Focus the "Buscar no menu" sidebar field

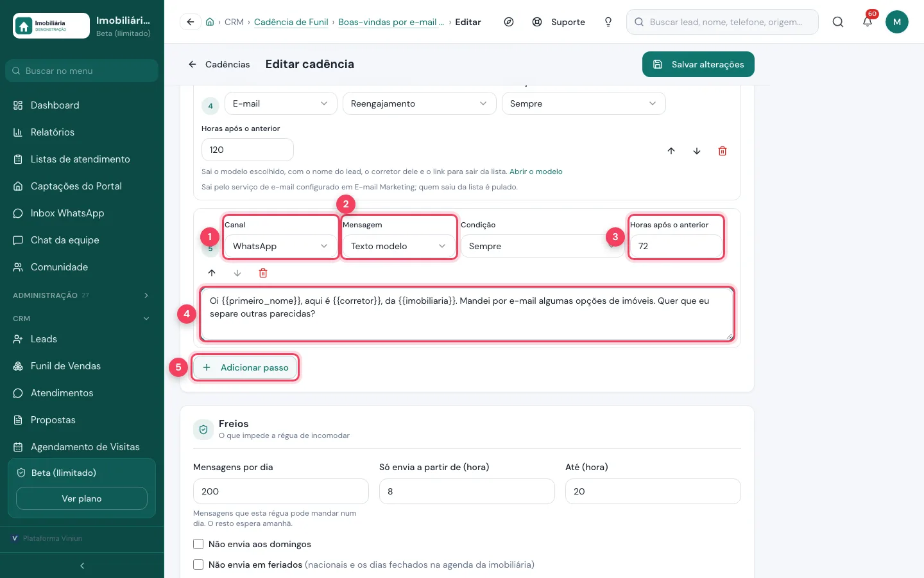[x=82, y=71]
